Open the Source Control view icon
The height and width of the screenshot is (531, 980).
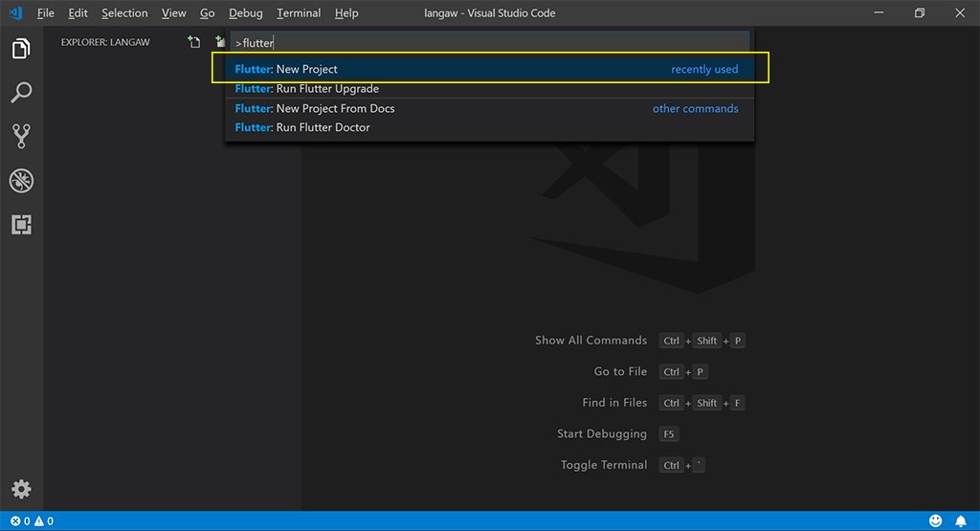tap(21, 137)
